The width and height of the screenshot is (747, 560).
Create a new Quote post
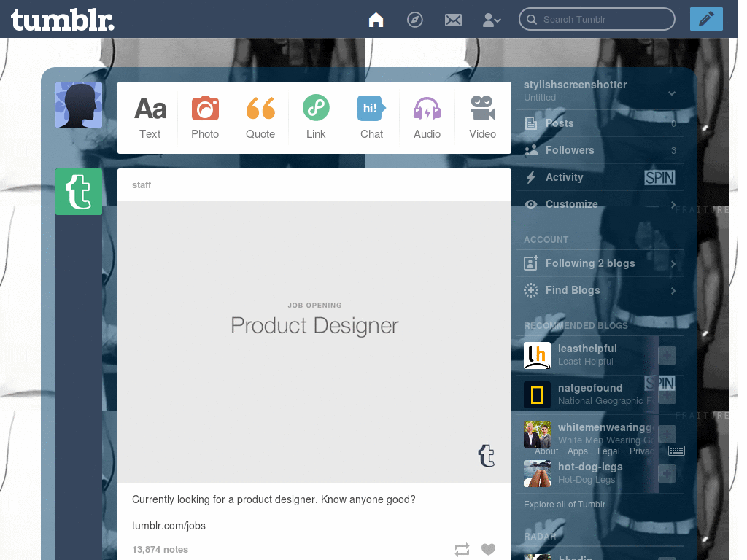point(260,117)
